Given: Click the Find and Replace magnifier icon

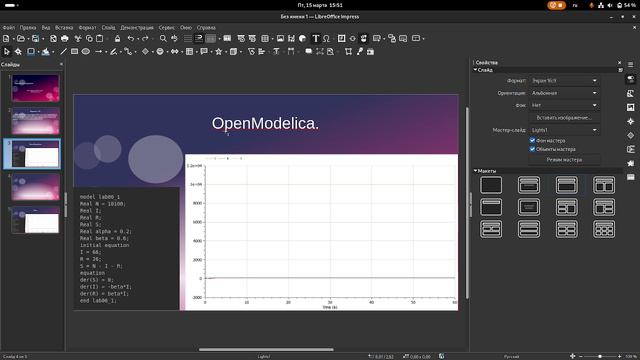Looking at the screenshot, I should (163, 38).
